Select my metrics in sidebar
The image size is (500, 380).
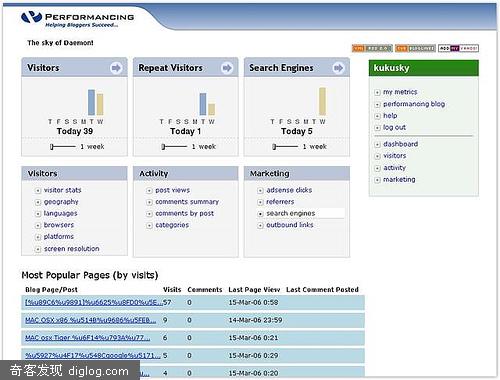point(400,92)
